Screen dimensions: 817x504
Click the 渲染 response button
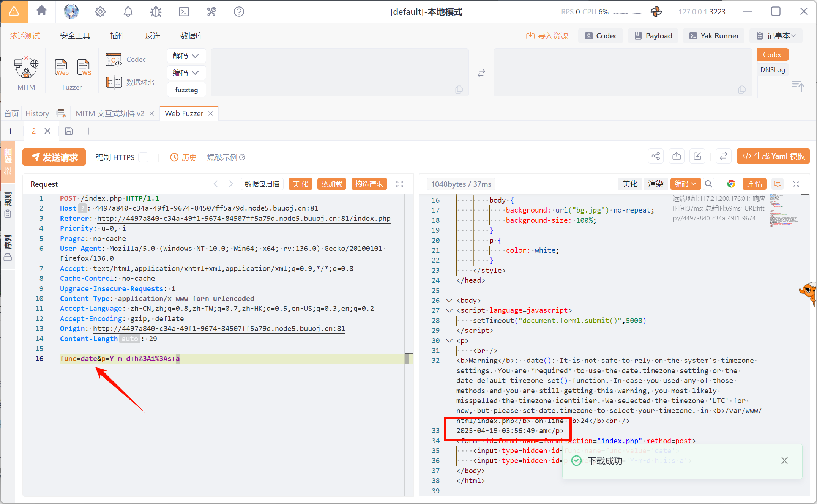[656, 184]
